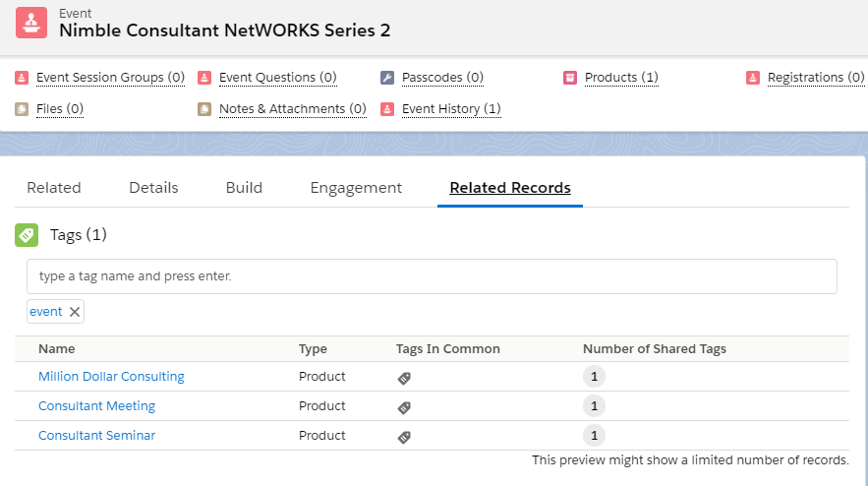Click the tag icon in Consultant Meeting row
This screenshot has width=868, height=486.
[x=404, y=407]
